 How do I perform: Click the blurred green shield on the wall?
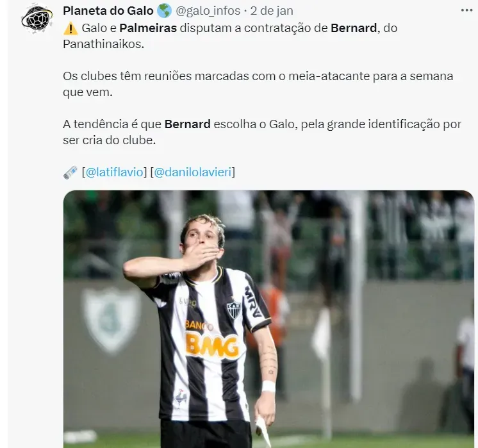pos(111,320)
